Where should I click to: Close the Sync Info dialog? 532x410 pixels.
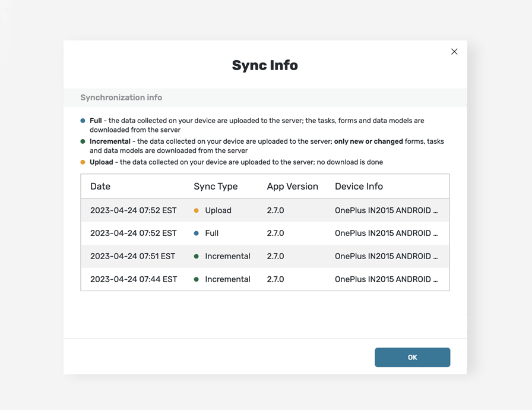tap(454, 52)
